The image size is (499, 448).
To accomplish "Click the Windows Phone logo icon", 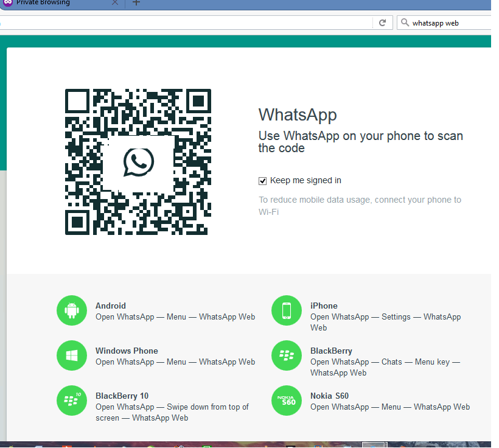I will [72, 355].
